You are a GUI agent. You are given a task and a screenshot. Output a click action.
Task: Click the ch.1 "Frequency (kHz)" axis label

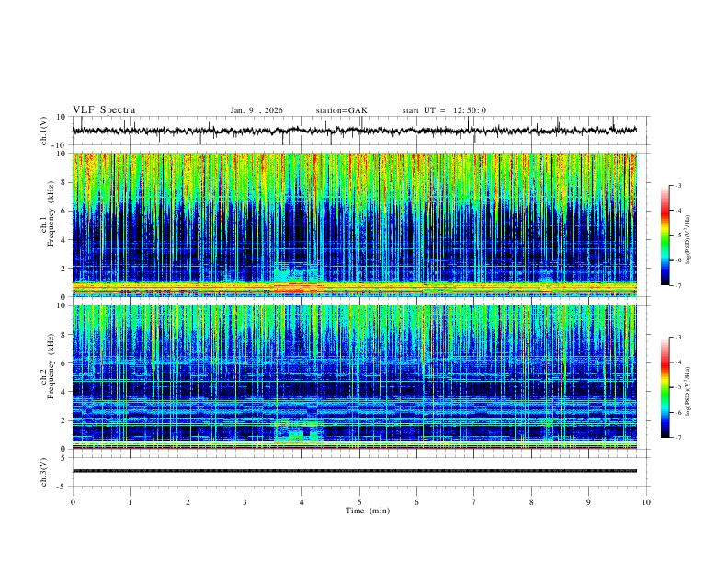point(51,213)
